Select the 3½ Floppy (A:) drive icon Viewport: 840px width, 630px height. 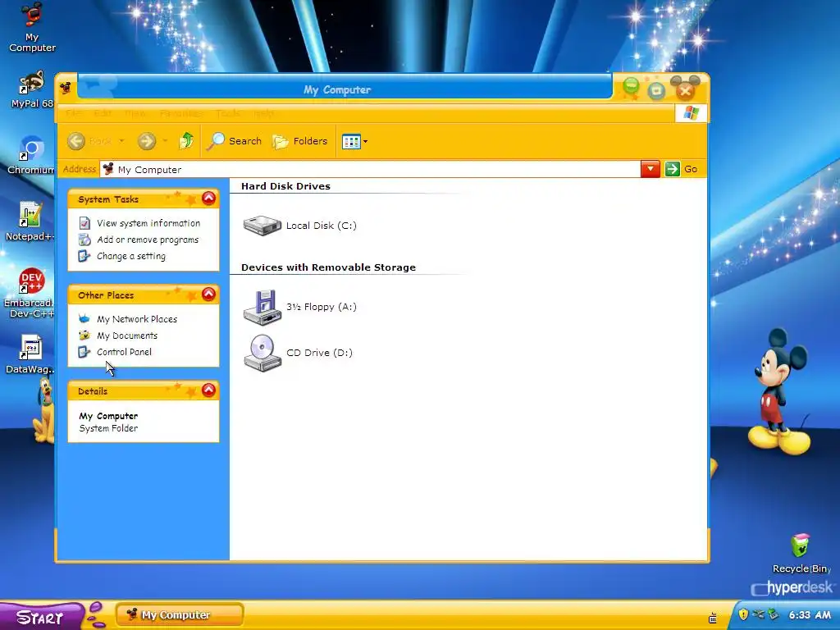coord(262,308)
